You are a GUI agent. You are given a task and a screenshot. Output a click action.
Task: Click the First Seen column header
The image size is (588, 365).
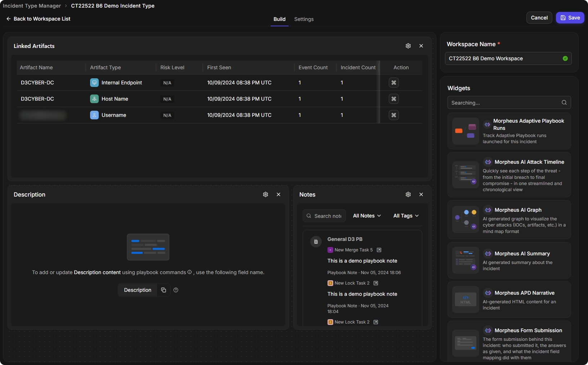[x=219, y=67]
